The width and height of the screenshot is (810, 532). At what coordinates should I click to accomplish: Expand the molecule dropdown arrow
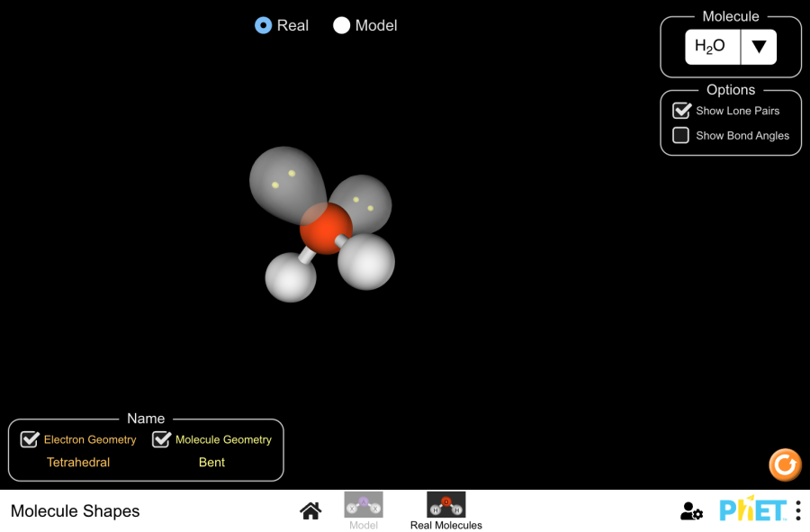(759, 47)
